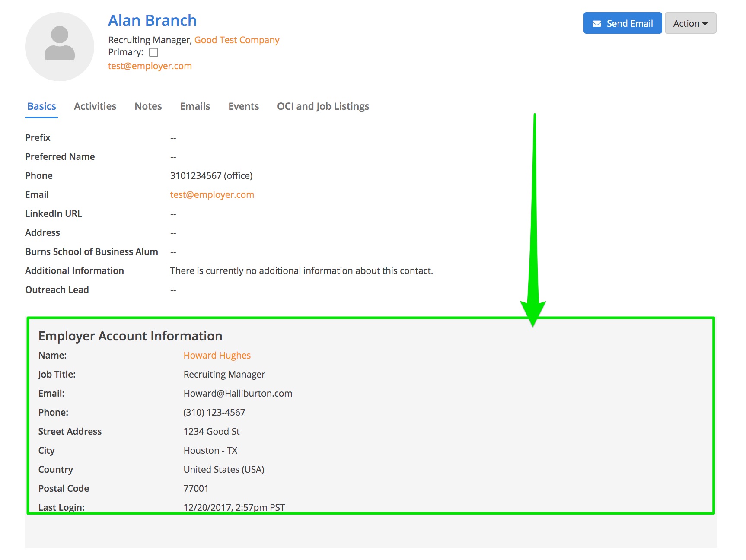Toggle the Primary checkbox
This screenshot has height=560, width=746.
click(153, 52)
